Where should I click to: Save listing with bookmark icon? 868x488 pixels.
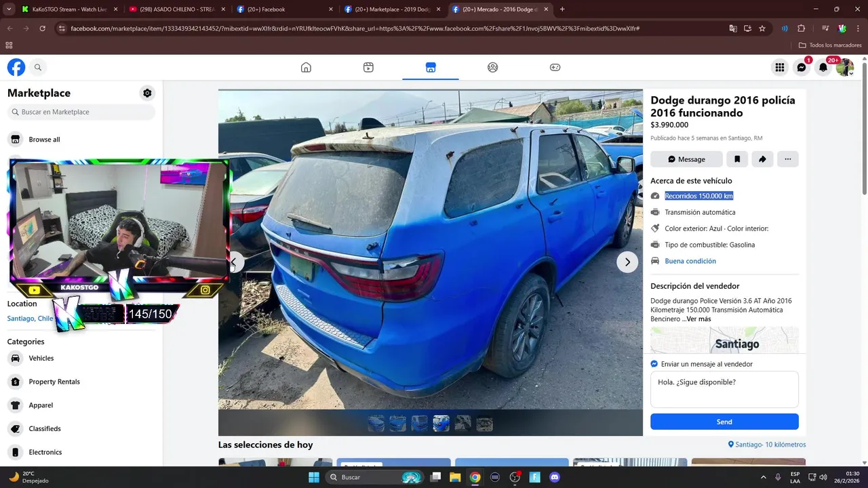point(737,159)
